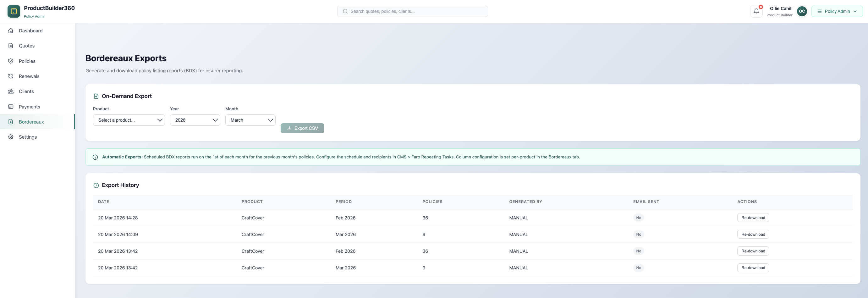This screenshot has width=868, height=298.
Task: Click the No badge in the 14:09 row
Action: pyautogui.click(x=638, y=234)
